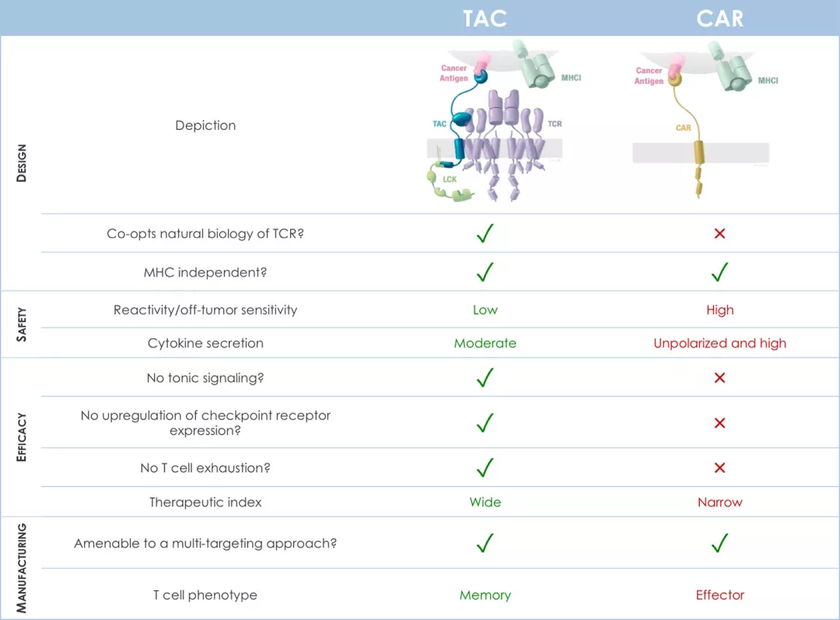The image size is (840, 620).
Task: Click the CAR checkmark for multi-targeting approach
Action: (719, 543)
